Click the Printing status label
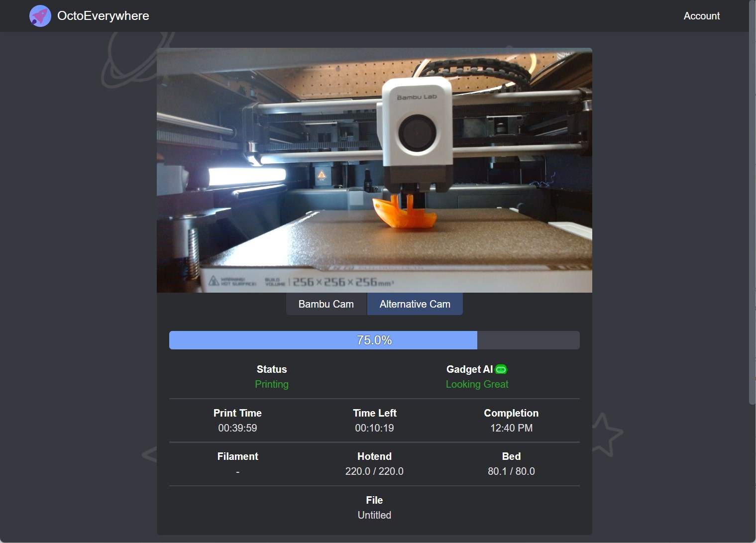 click(x=271, y=384)
